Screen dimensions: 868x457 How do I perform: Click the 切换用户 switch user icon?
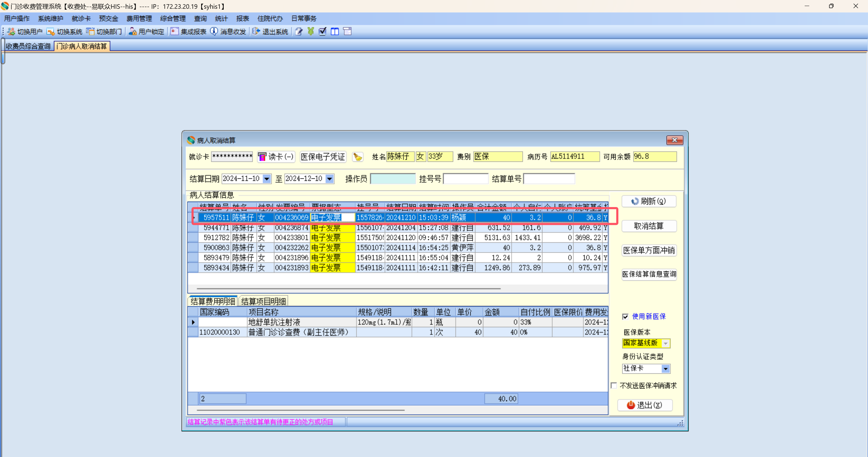pyautogui.click(x=11, y=32)
